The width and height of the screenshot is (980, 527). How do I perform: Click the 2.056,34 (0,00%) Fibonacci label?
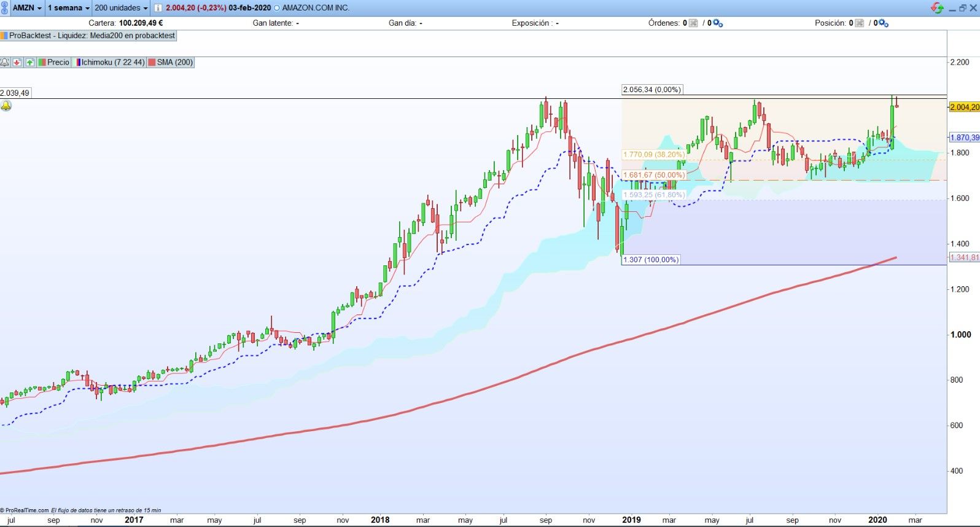[x=651, y=90]
